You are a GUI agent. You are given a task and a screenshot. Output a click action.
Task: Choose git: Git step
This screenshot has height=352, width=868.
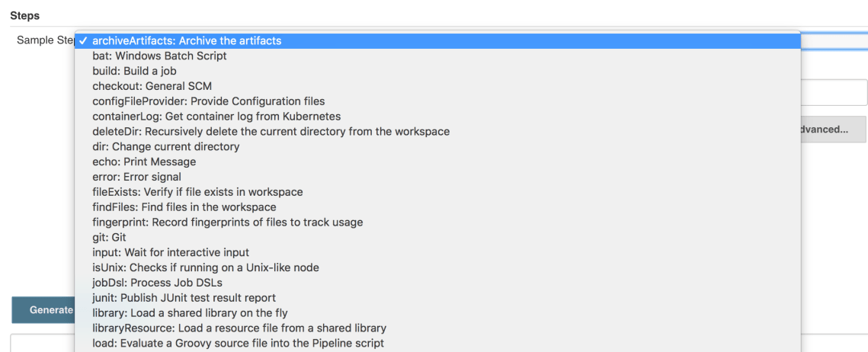(109, 238)
